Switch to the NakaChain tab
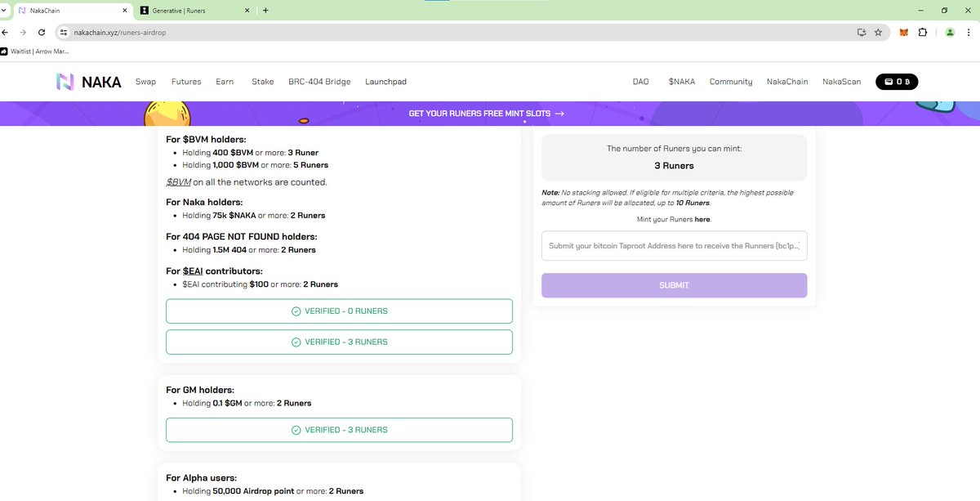 point(72,10)
